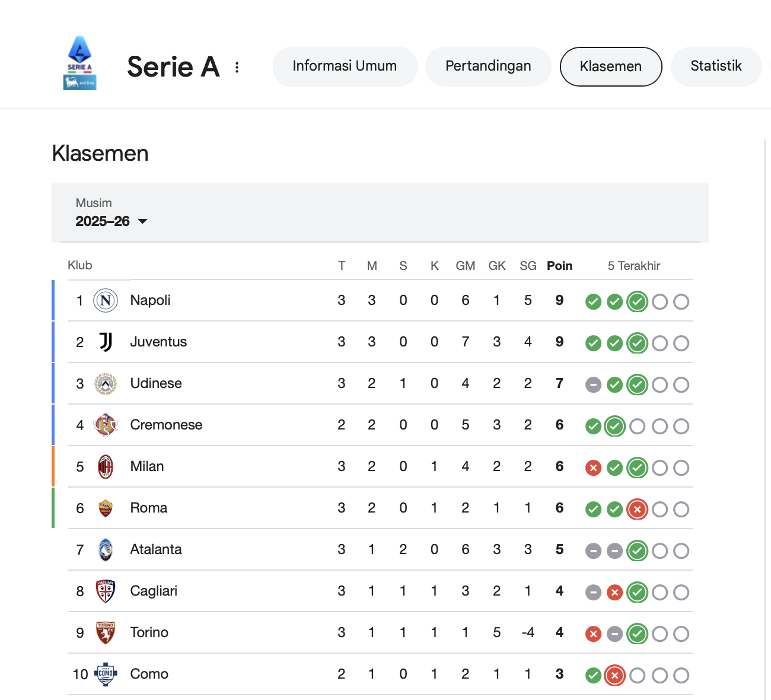Open the Udinese team link

[156, 383]
